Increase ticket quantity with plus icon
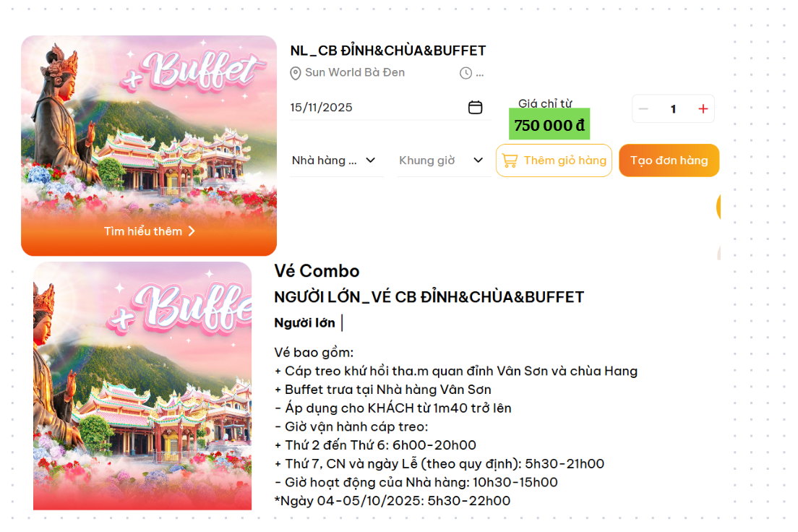This screenshot has width=798, height=532. tap(703, 108)
